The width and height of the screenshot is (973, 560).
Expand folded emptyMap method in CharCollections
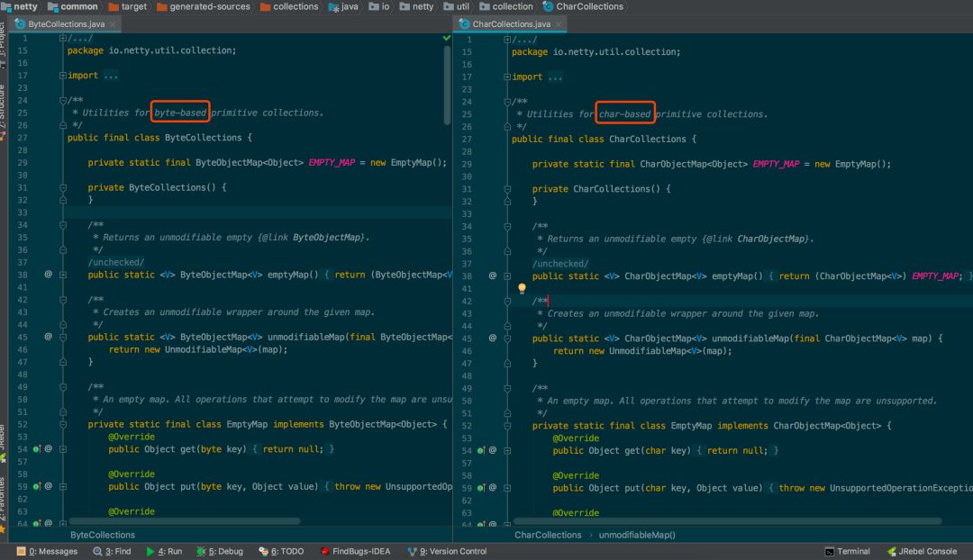(x=507, y=276)
